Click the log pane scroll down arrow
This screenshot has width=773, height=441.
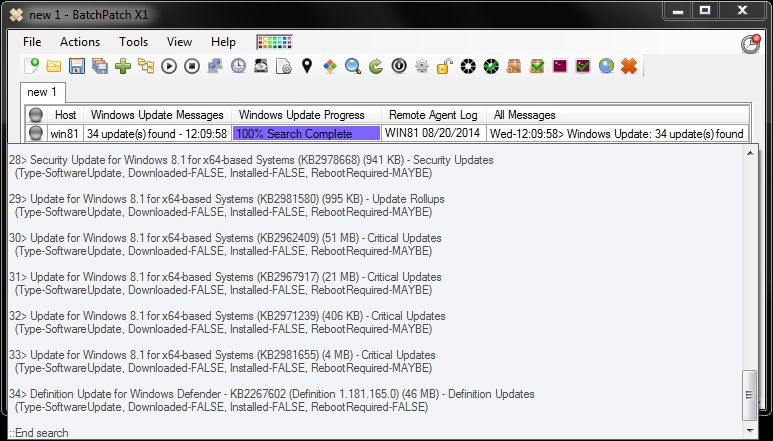[750, 431]
